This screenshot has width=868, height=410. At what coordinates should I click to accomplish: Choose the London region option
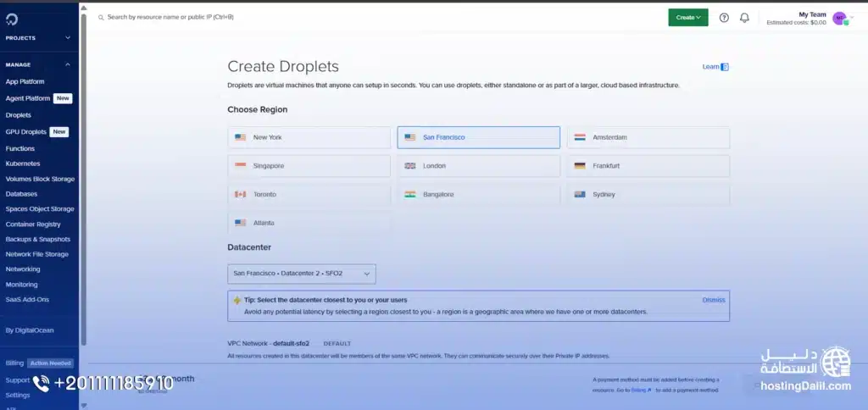[x=478, y=166]
